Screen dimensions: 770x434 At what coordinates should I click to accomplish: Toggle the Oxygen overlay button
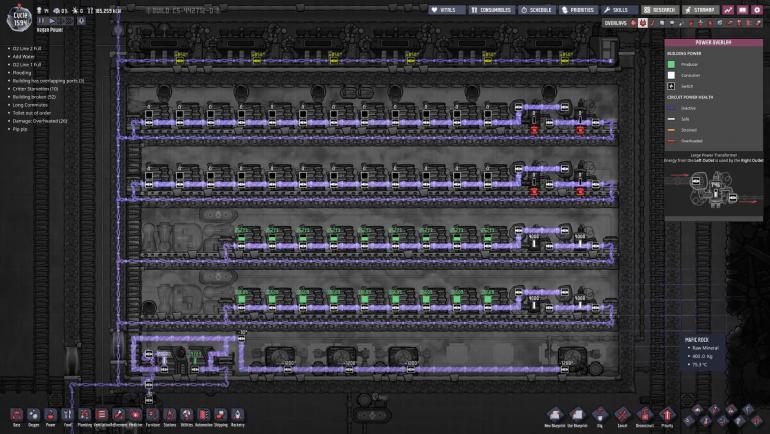tap(633, 23)
